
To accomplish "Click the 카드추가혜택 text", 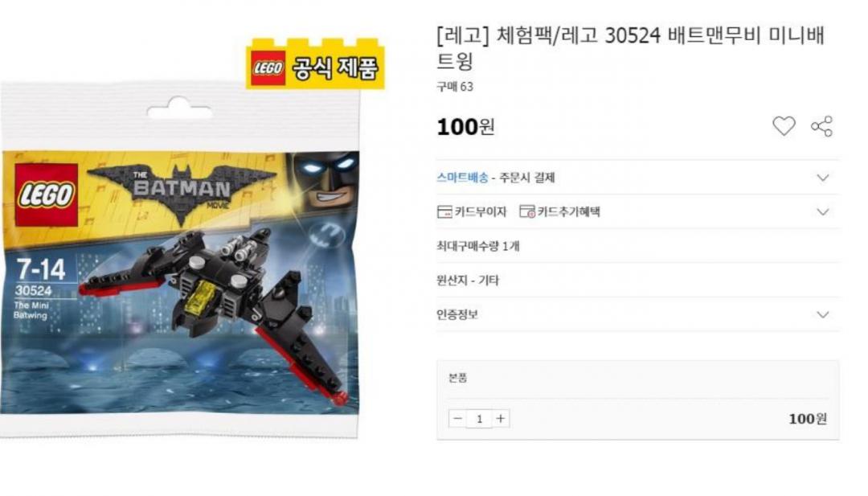I will [x=568, y=211].
